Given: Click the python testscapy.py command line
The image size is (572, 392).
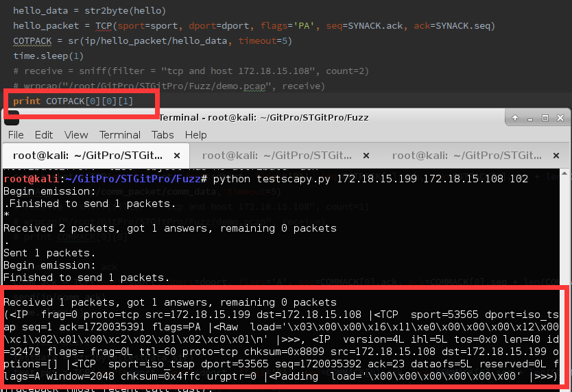Looking at the screenshot, I should click(370, 179).
